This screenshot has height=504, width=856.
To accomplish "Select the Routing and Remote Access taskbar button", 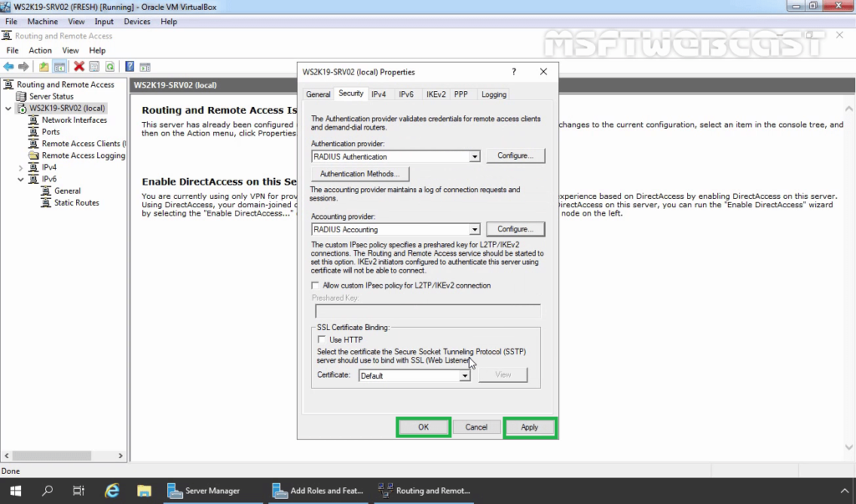I will [x=425, y=491].
